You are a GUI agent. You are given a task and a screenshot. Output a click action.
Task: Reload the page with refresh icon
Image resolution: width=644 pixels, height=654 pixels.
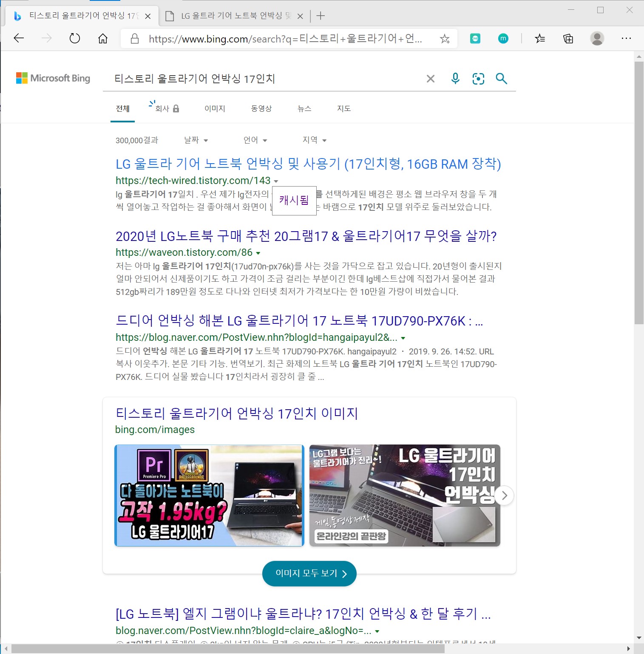click(74, 39)
